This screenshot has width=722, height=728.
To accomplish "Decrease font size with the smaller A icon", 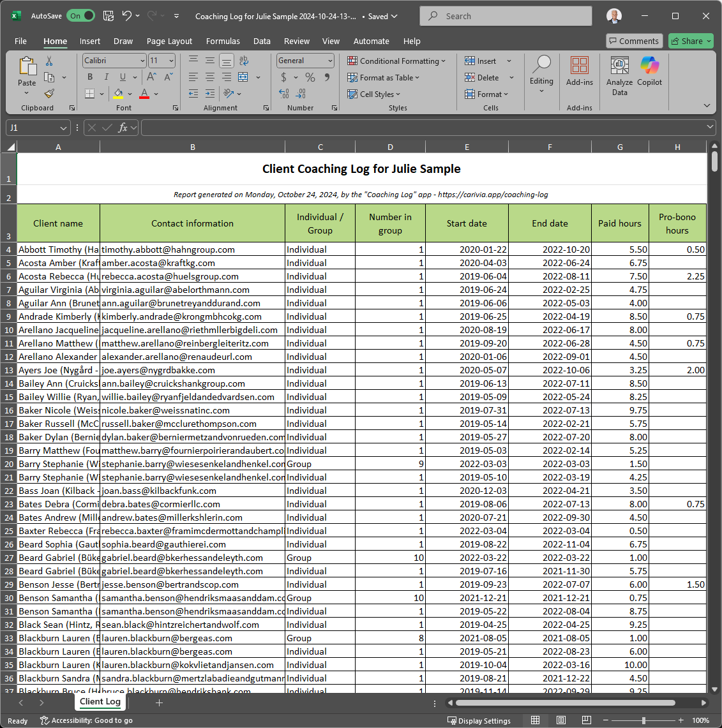I will coord(168,77).
